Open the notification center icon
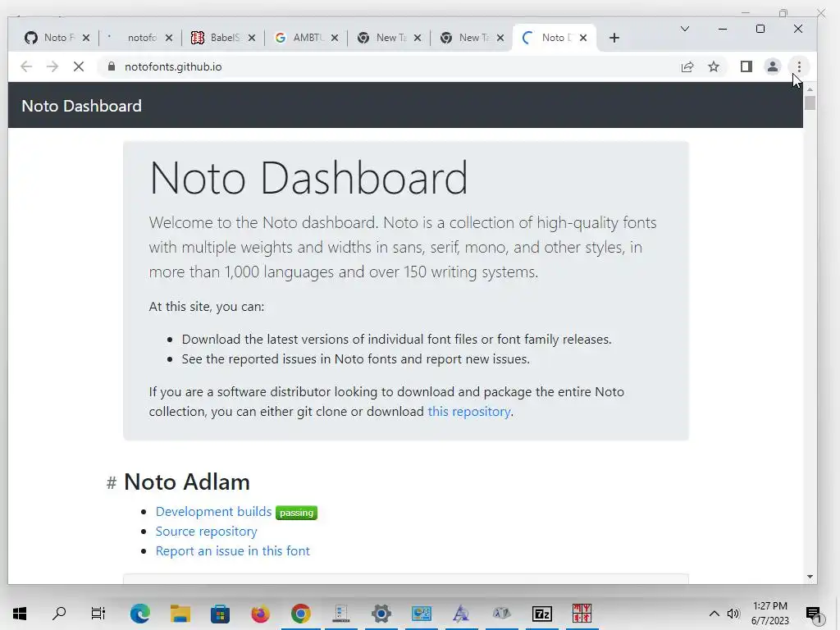The width and height of the screenshot is (840, 630). click(814, 614)
